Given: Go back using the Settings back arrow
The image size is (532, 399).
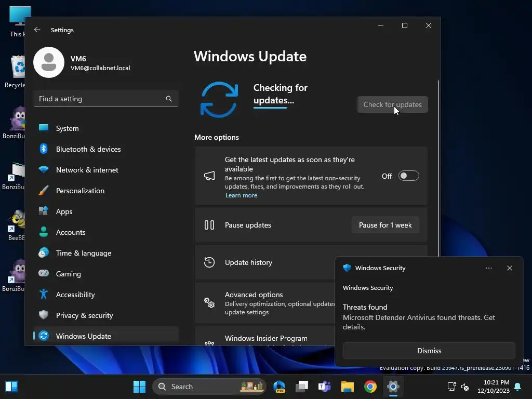Looking at the screenshot, I should (37, 30).
